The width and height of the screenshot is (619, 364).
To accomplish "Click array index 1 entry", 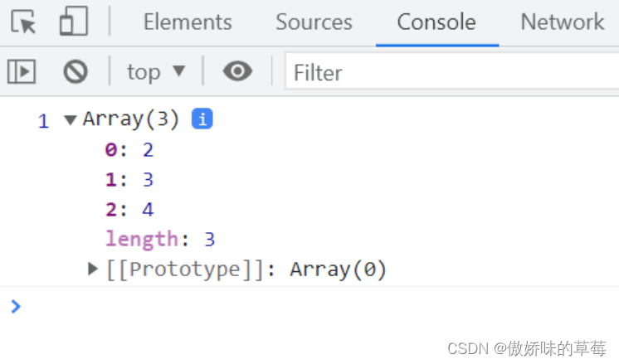I will click(129, 180).
